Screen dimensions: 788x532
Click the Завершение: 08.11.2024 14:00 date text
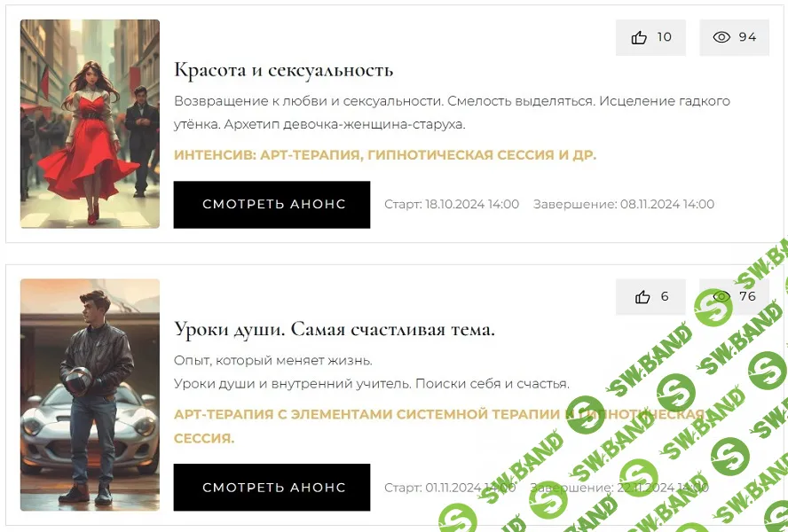[x=623, y=205]
